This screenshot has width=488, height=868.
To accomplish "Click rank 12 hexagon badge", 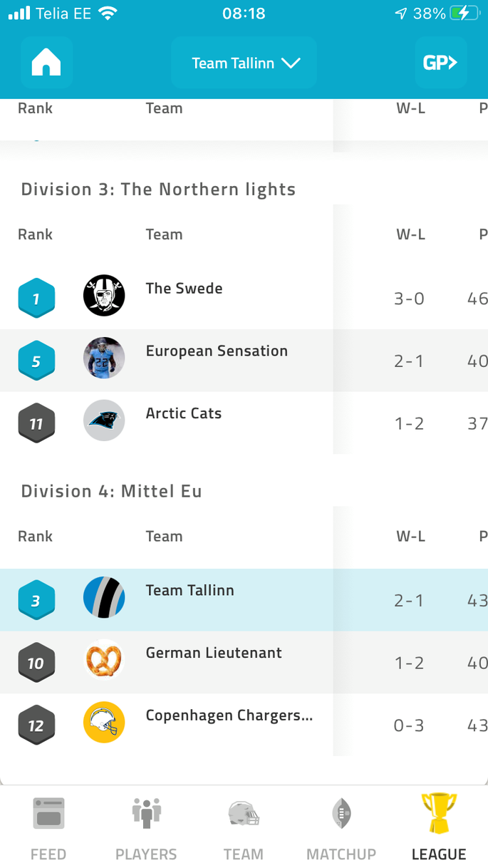I will click(36, 726).
